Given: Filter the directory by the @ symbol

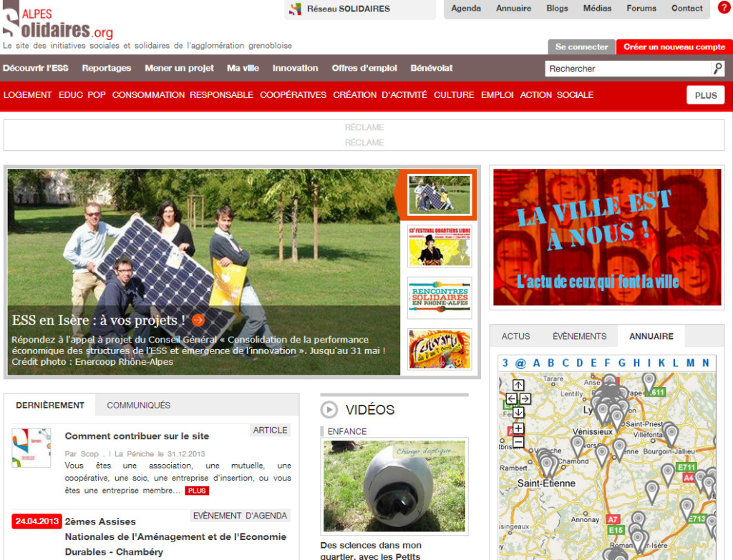Looking at the screenshot, I should click(520, 363).
